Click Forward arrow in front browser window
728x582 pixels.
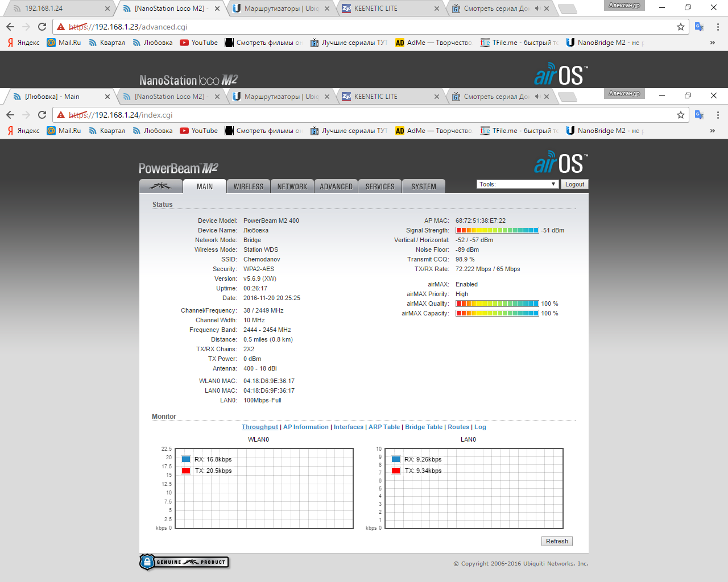pyautogui.click(x=26, y=115)
